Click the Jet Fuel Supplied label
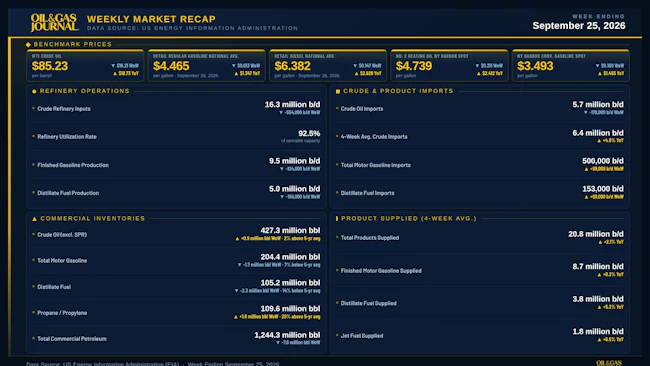650x366 pixels. tap(361, 336)
